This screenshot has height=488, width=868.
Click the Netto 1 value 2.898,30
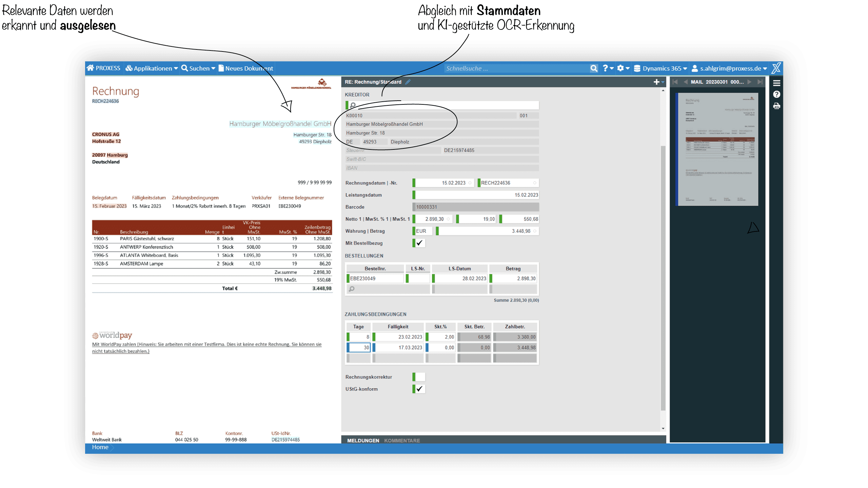click(x=433, y=219)
